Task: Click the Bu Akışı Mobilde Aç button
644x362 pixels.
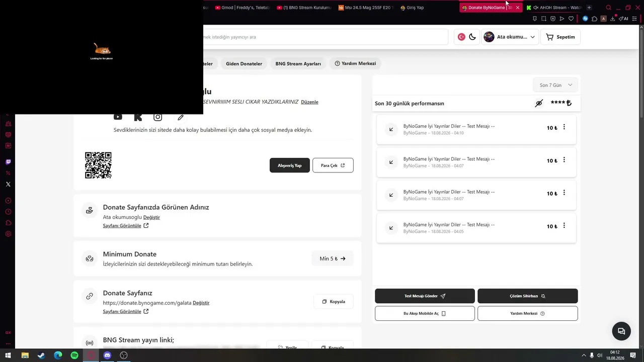Action: pyautogui.click(x=425, y=313)
